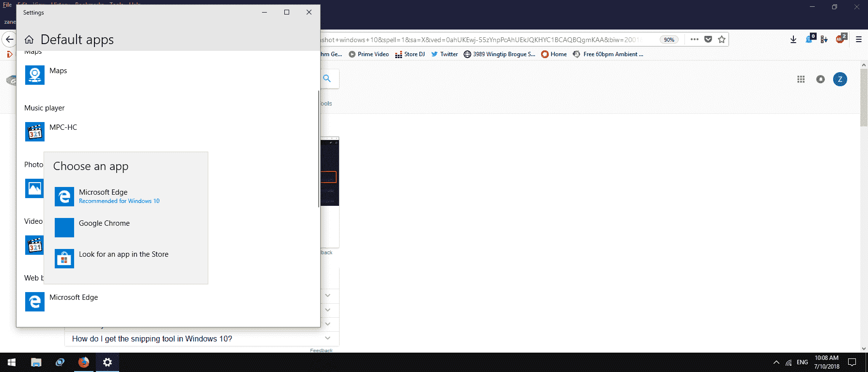
Task: Open the Free 60bpm Ambient bookmark
Action: tap(608, 54)
